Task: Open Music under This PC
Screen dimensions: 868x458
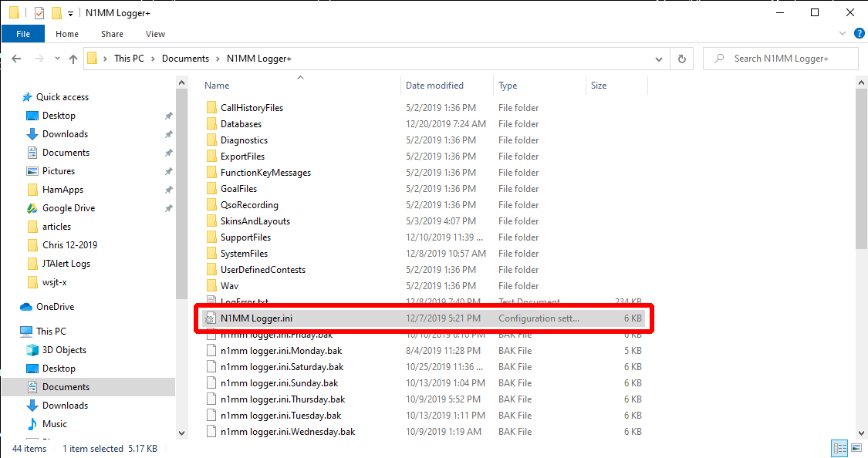Action: click(54, 424)
